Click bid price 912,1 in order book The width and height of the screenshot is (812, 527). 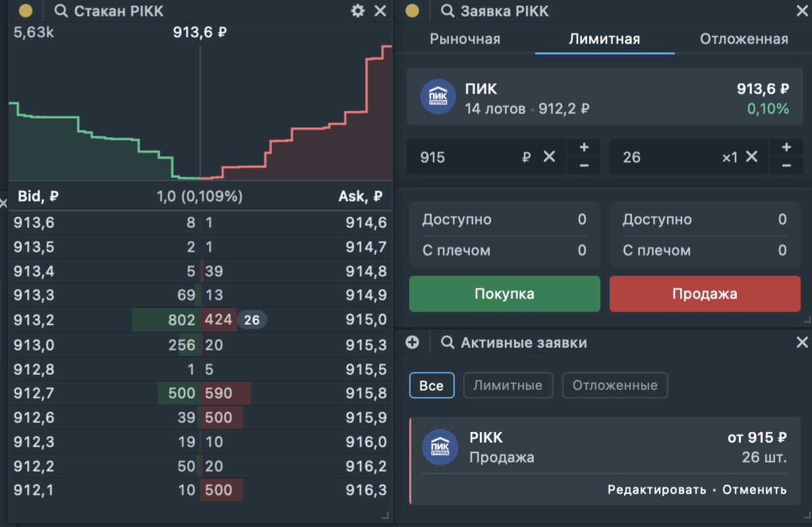pyautogui.click(x=34, y=491)
